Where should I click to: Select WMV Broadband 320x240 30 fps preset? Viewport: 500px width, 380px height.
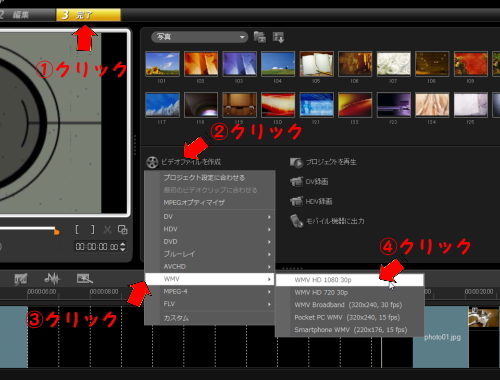[350, 305]
